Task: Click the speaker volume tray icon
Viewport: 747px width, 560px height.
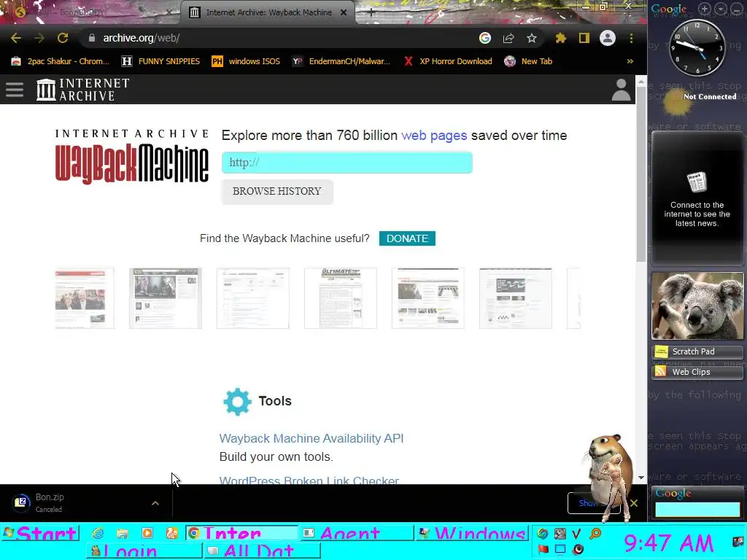Action: (x=578, y=549)
